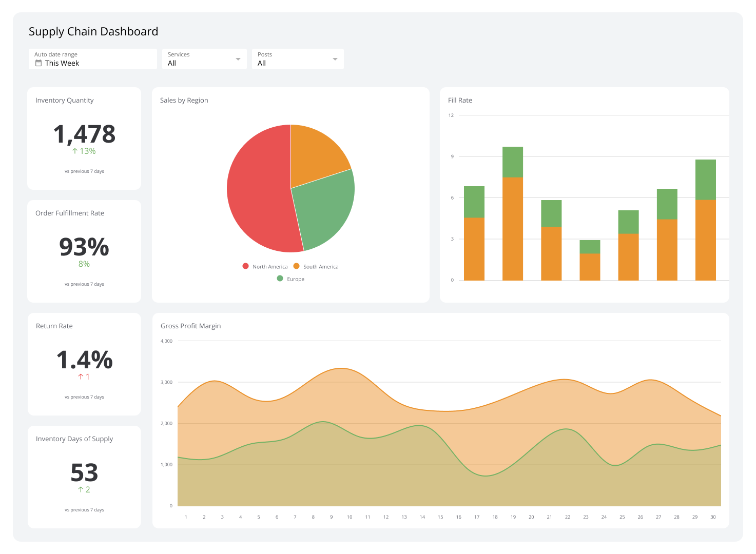The width and height of the screenshot is (756, 554).
Task: Click the tallest orange bar in Fill Rate
Action: tap(513, 228)
